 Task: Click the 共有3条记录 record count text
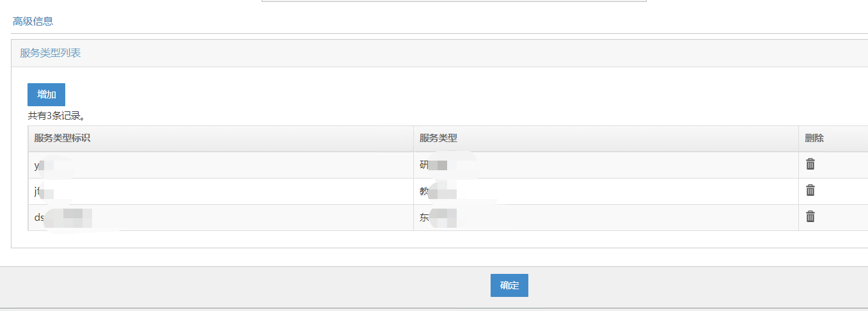[x=56, y=116]
